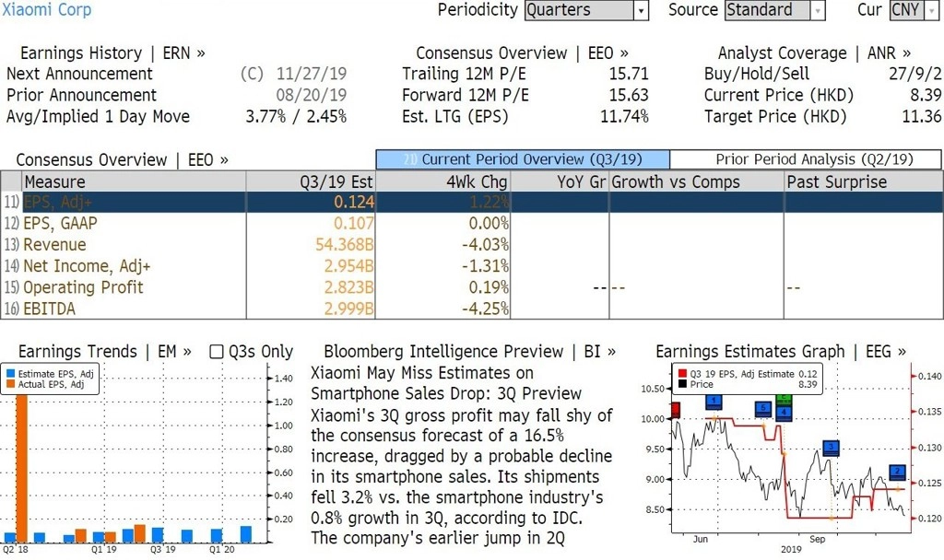Screen dimensions: 944x560
Task: Open the Cur currency dropdown showing CNY
Action: coord(914,10)
